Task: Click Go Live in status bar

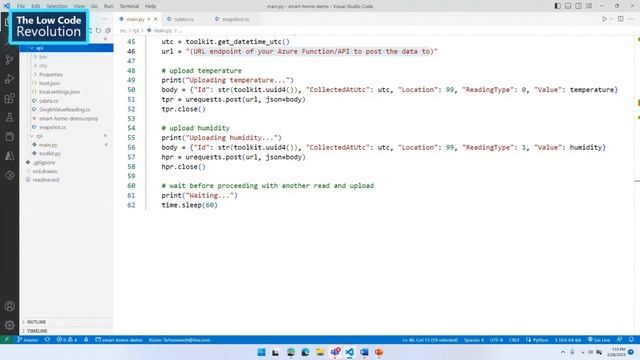Action: pos(599,340)
